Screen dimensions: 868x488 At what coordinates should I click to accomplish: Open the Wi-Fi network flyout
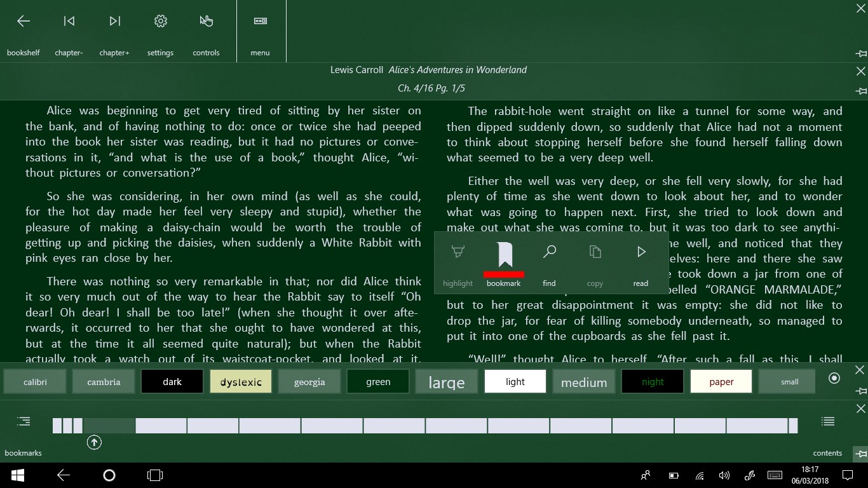tap(700, 475)
